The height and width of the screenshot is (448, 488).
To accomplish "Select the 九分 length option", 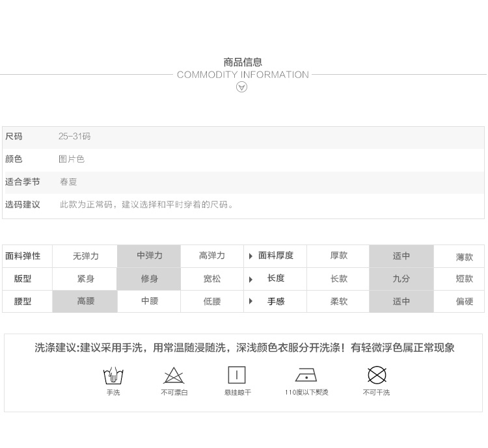I will (401, 278).
